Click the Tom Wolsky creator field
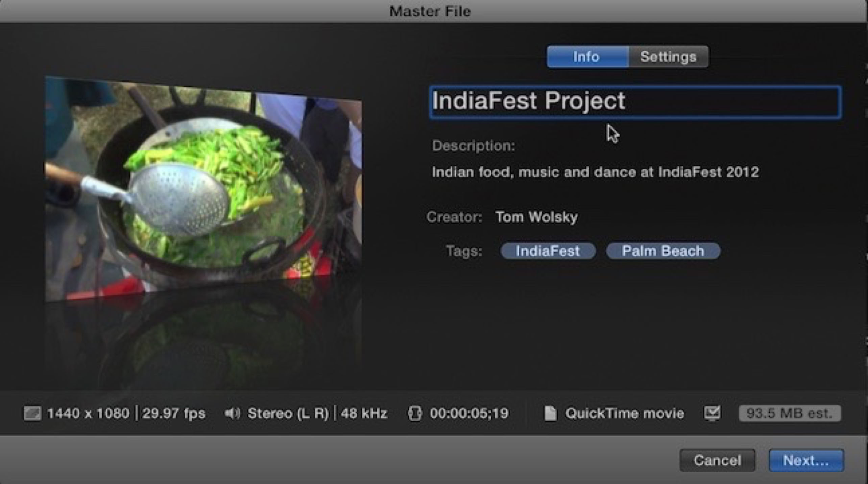868x484 pixels. point(536,217)
